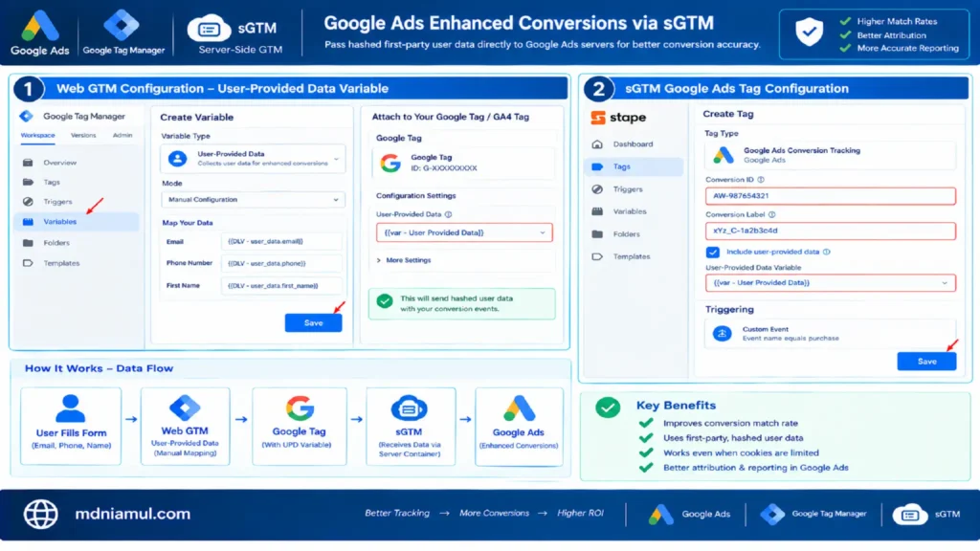Click the Custom Event trigger icon
Screen dimensions: 980x551
pyautogui.click(x=722, y=334)
